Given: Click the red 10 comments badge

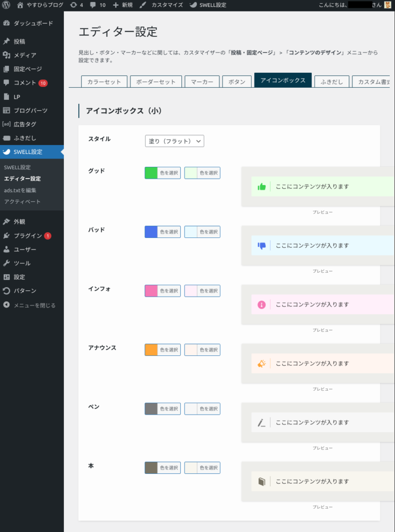Looking at the screenshot, I should [x=43, y=83].
